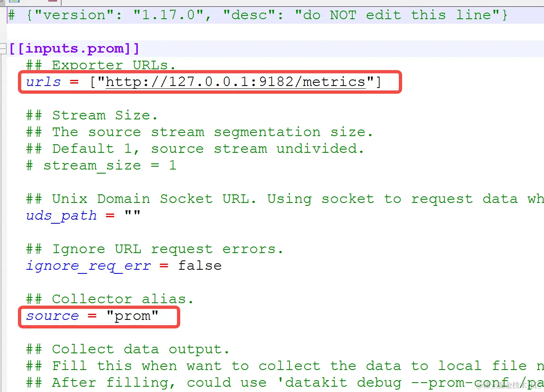Click the 'After filling, could use' comment line
The height and width of the screenshot is (392, 544).
(285, 383)
